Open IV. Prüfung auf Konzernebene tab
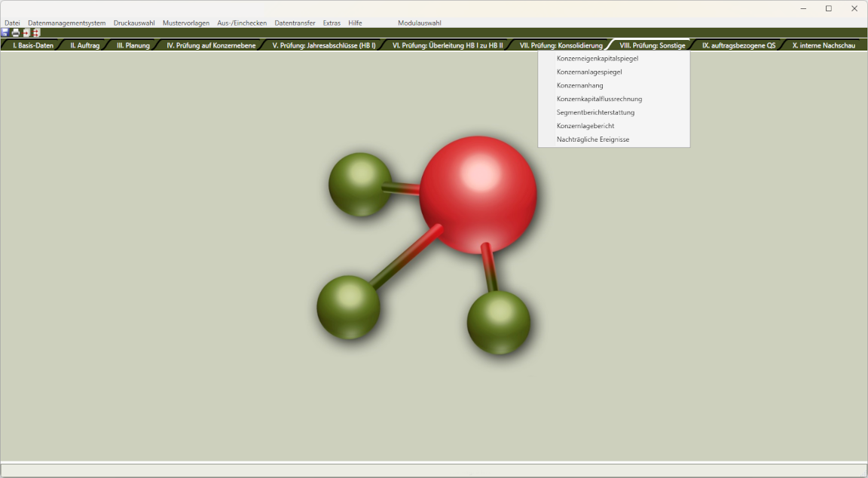Image resolution: width=868 pixels, height=478 pixels. click(x=211, y=45)
